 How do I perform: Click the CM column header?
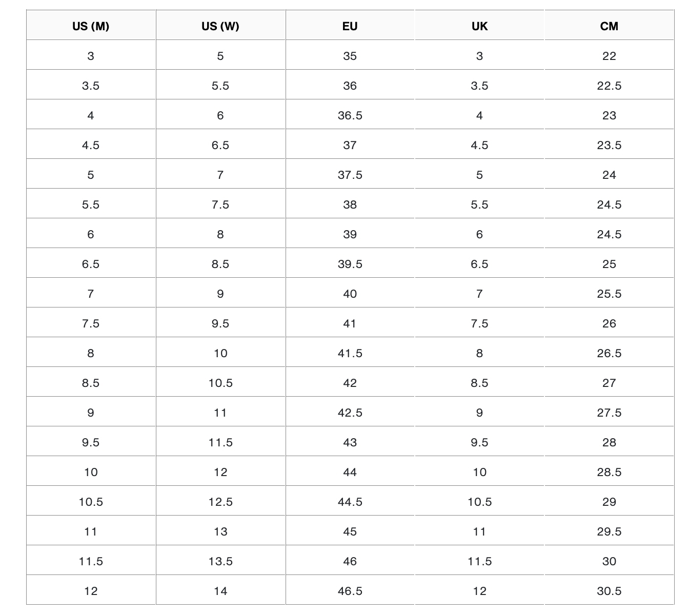point(609,26)
